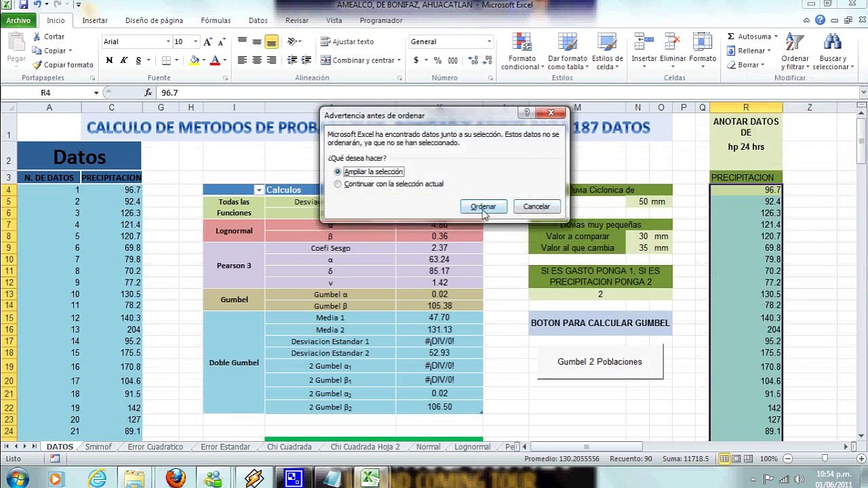This screenshot has height=488, width=868.
Task: Open the Diseño de página tab
Action: coord(154,20)
